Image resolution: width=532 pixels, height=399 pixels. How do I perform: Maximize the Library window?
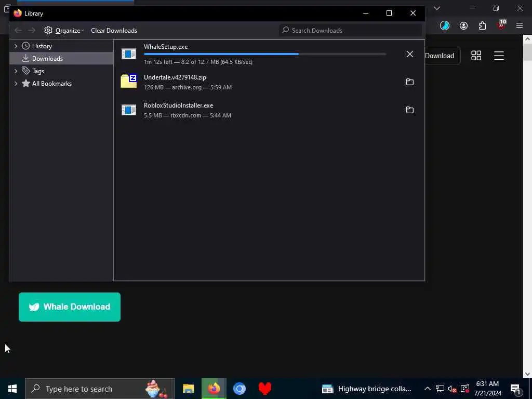click(389, 13)
